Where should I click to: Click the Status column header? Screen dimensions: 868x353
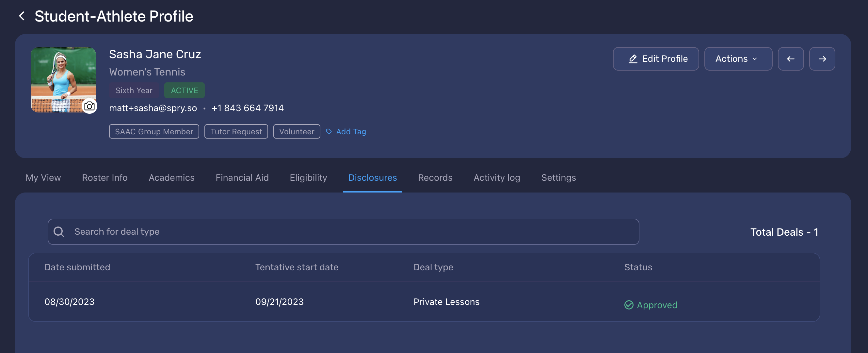tap(638, 267)
